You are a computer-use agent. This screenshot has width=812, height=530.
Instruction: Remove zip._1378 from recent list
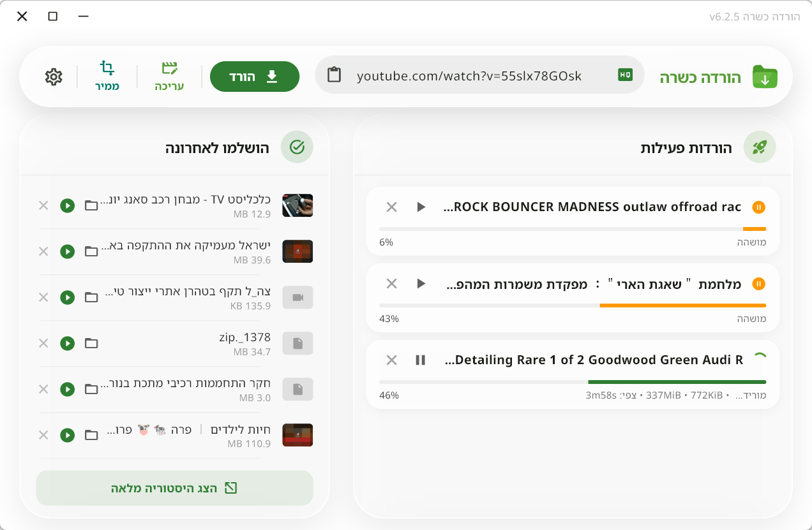pos(43,343)
